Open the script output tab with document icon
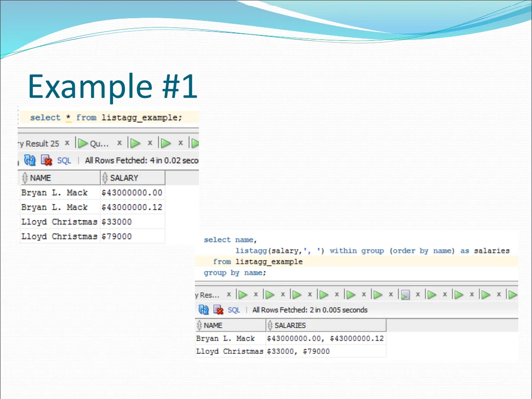The height and width of the screenshot is (399, 532). 404,295
